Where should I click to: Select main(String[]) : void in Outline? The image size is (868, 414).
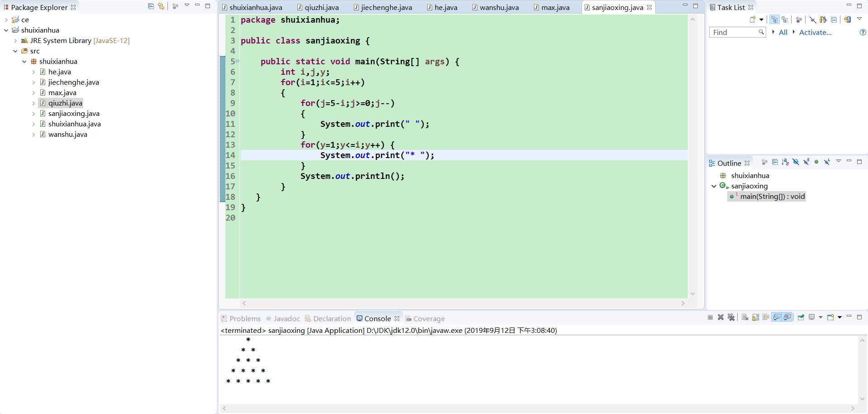tap(767, 196)
